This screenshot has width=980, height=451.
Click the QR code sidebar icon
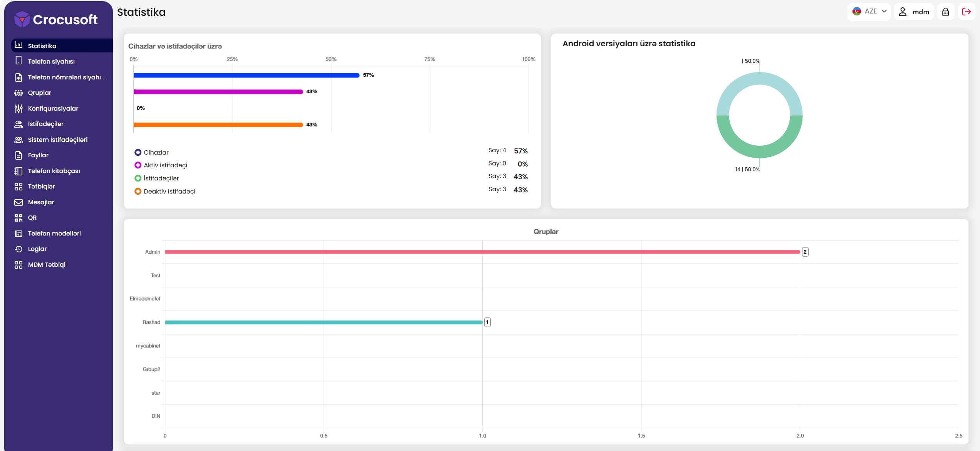18,218
